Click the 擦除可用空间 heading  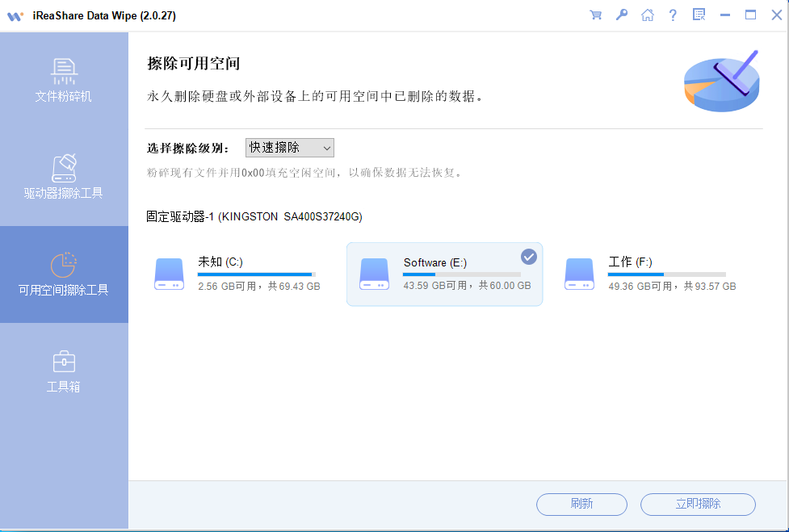194,63
